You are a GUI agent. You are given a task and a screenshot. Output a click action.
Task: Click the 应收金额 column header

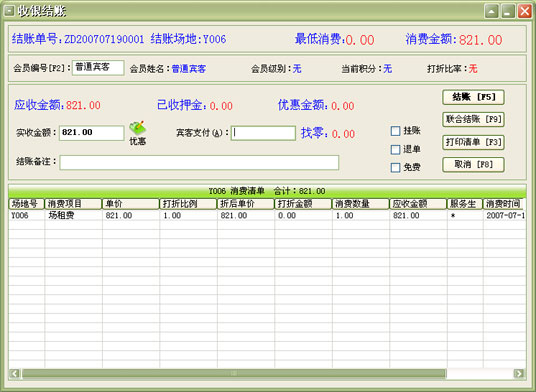pos(418,204)
